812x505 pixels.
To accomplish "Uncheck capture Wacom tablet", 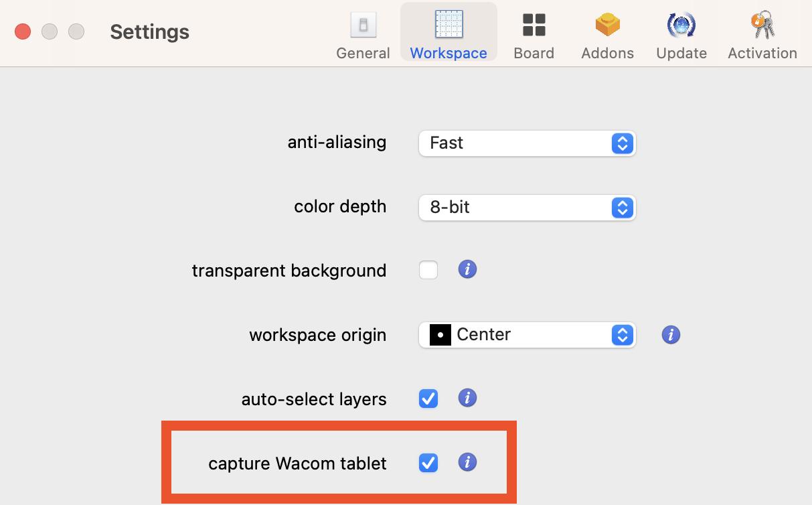I will [x=428, y=463].
